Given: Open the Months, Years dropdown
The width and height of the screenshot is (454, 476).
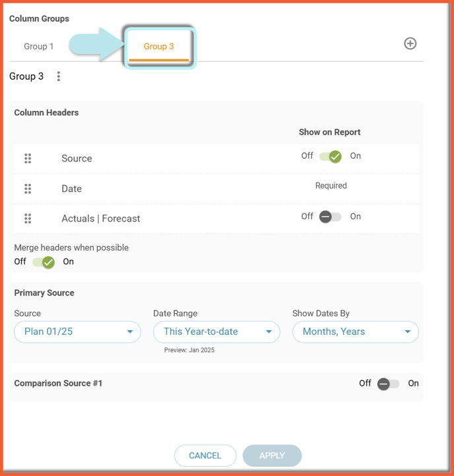Looking at the screenshot, I should (x=356, y=332).
